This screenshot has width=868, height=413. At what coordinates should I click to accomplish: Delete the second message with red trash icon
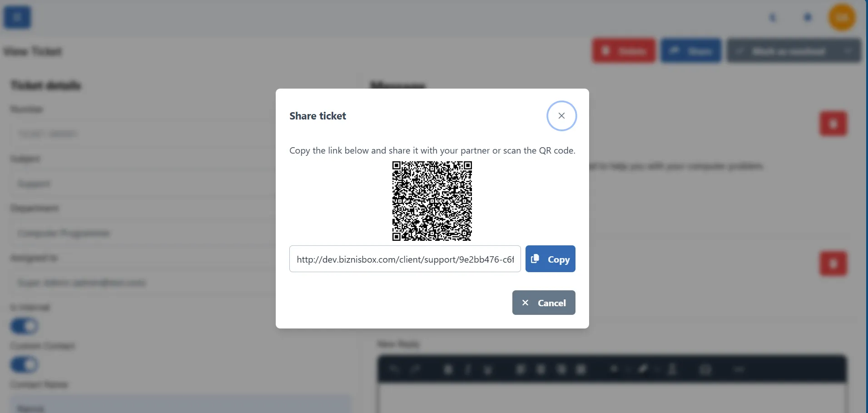833,264
